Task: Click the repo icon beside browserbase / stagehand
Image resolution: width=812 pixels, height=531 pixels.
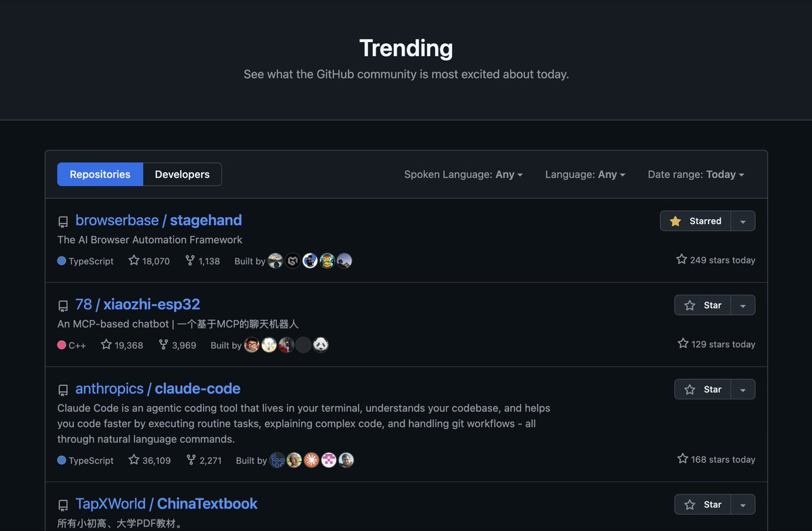Action: coord(63,222)
